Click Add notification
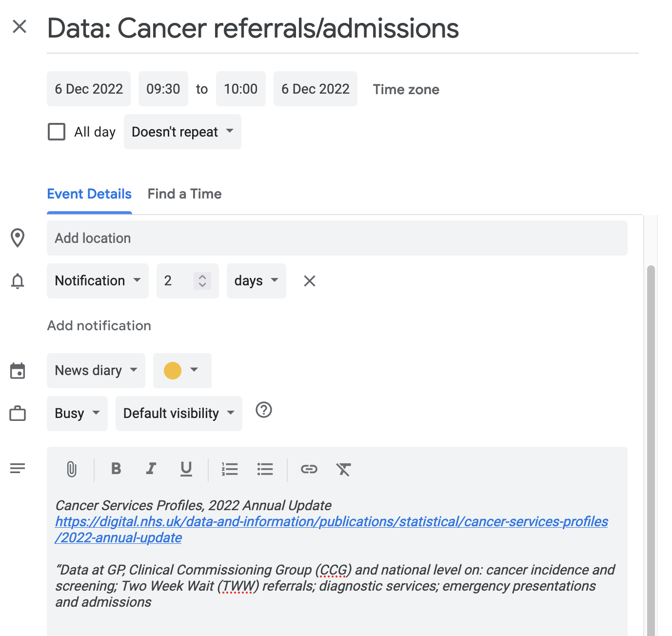The width and height of the screenshot is (672, 636). [99, 325]
